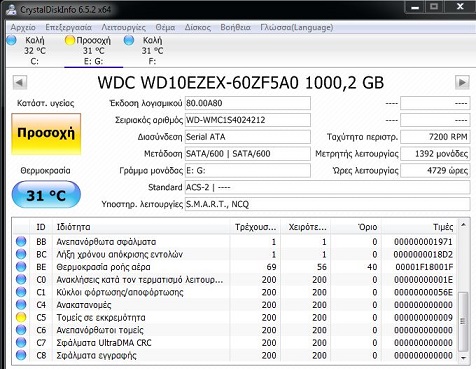Click the blue status icon of row C7
Viewport: 476px width, 369px height.
click(x=21, y=343)
